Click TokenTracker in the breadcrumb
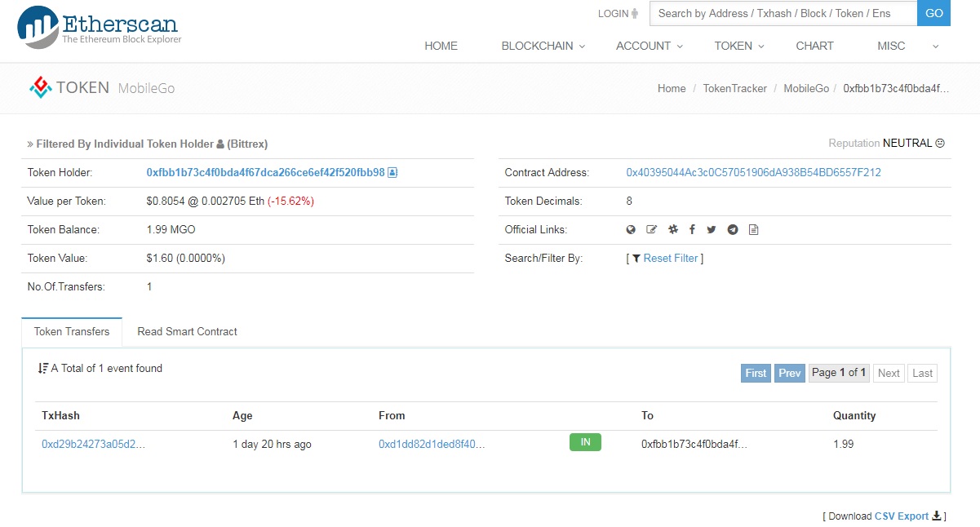 pyautogui.click(x=735, y=88)
